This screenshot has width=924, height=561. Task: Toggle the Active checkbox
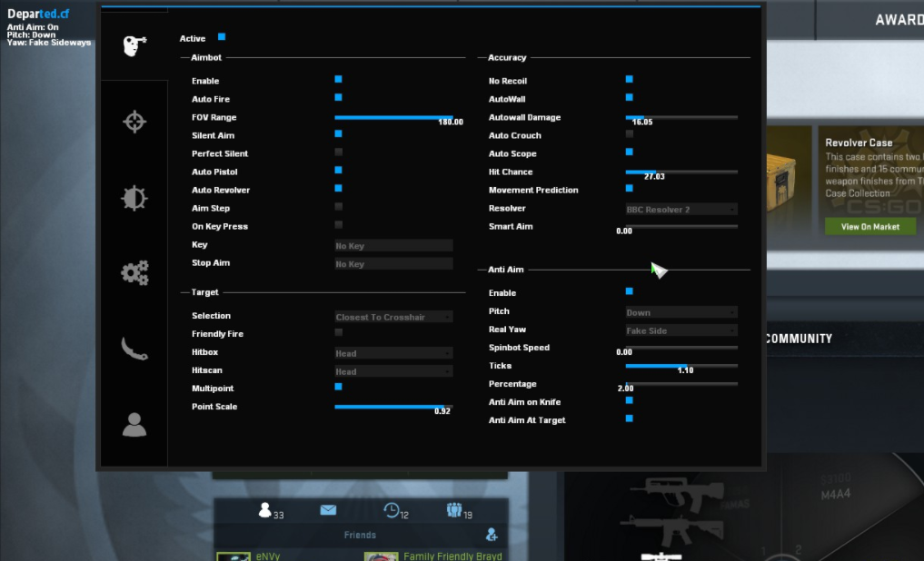click(222, 37)
